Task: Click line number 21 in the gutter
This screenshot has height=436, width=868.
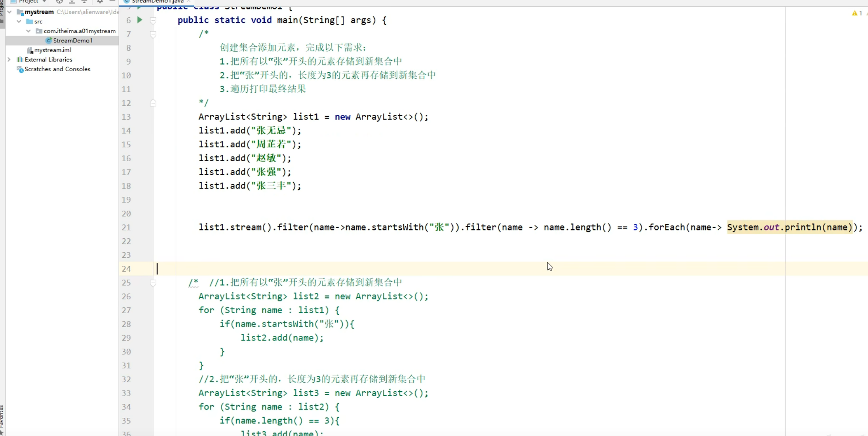Action: click(x=126, y=227)
